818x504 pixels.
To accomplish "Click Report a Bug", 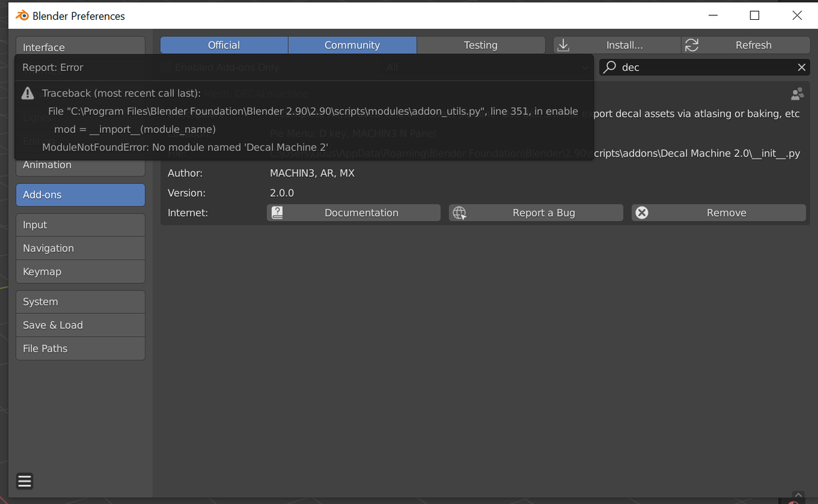I will tap(536, 213).
